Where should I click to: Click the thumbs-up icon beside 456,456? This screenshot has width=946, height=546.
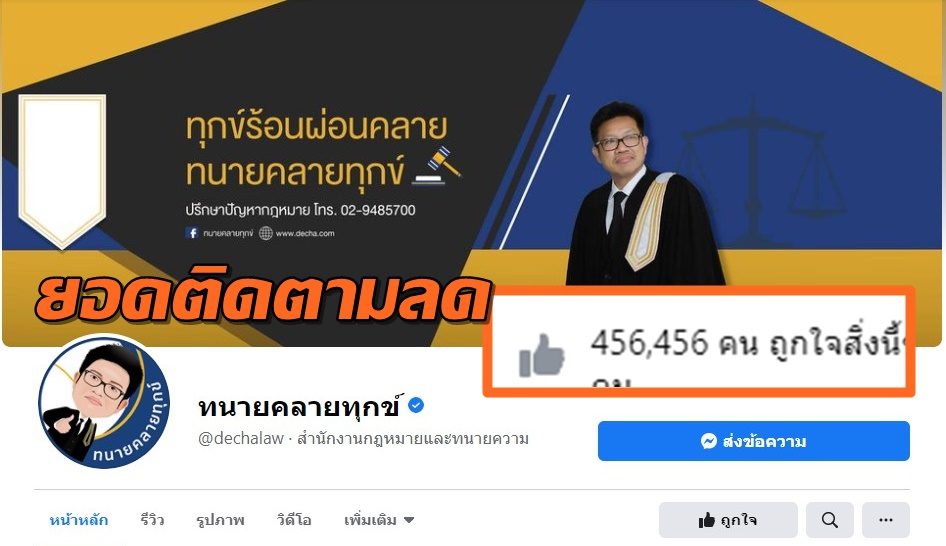tap(542, 356)
